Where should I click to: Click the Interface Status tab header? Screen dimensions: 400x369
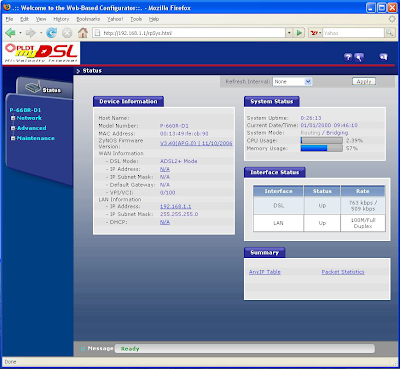[x=275, y=172]
